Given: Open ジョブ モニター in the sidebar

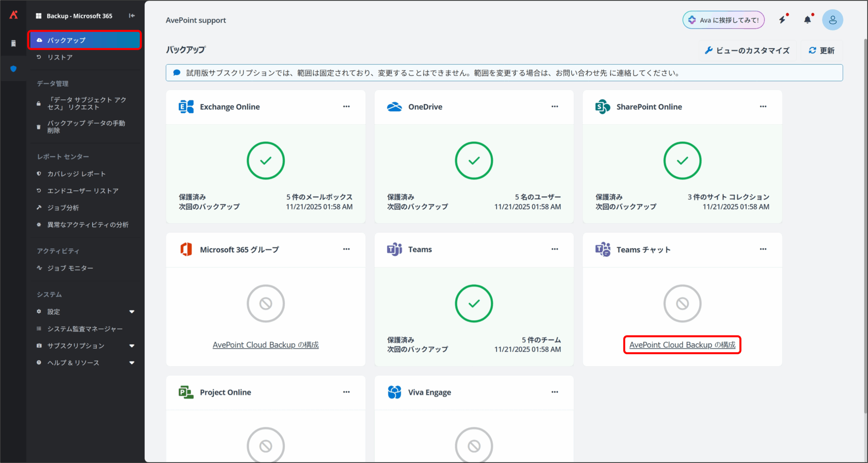Looking at the screenshot, I should pyautogui.click(x=70, y=268).
